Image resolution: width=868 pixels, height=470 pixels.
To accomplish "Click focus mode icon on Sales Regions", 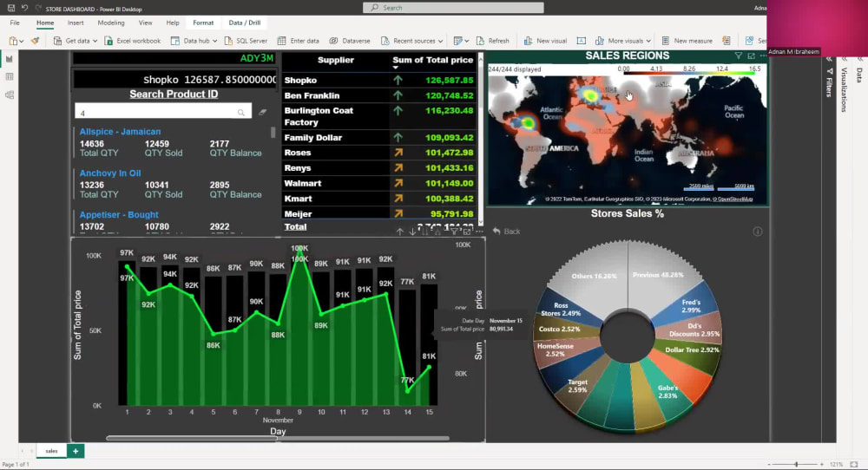I will [x=751, y=55].
